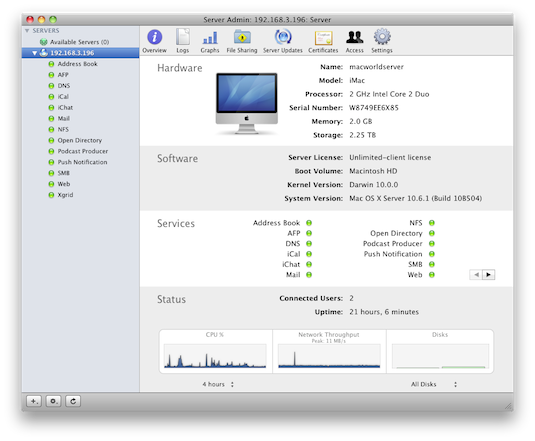Click the NFS status light in Services

(432, 223)
